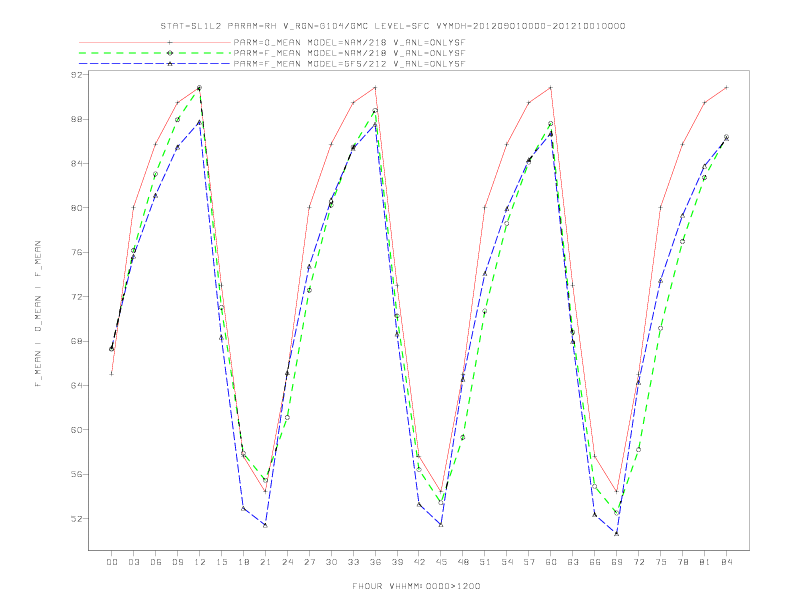
Task: Click y-axis tick label 60
Action: 79,430
